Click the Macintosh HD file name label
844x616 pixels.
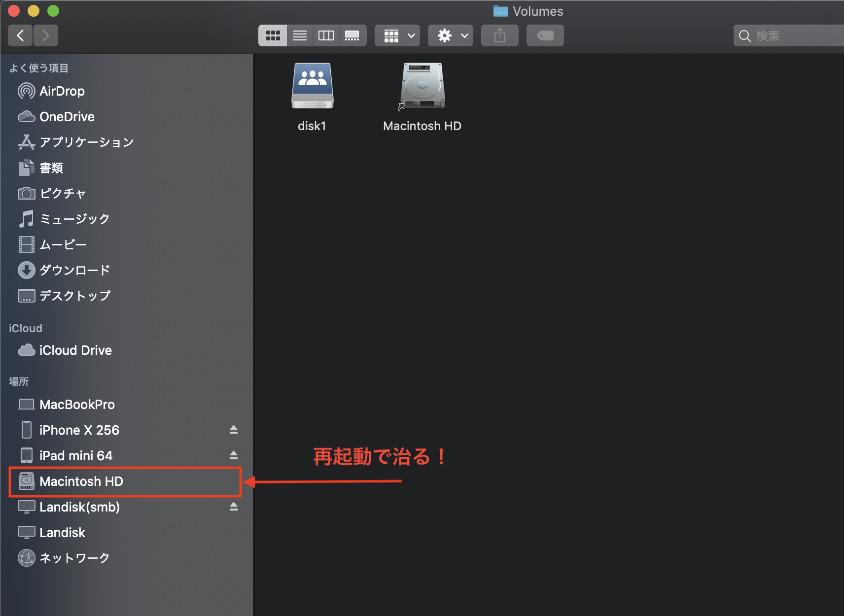(x=422, y=126)
